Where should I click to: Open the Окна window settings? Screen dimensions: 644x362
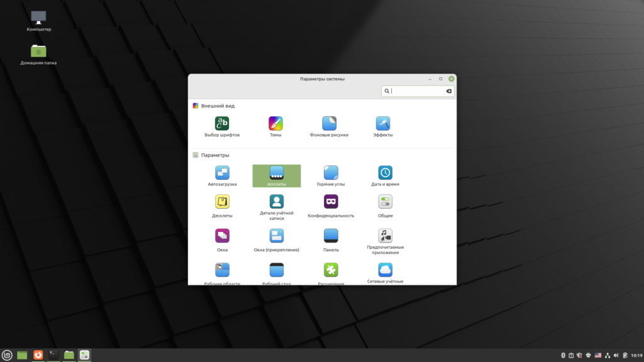(x=222, y=236)
